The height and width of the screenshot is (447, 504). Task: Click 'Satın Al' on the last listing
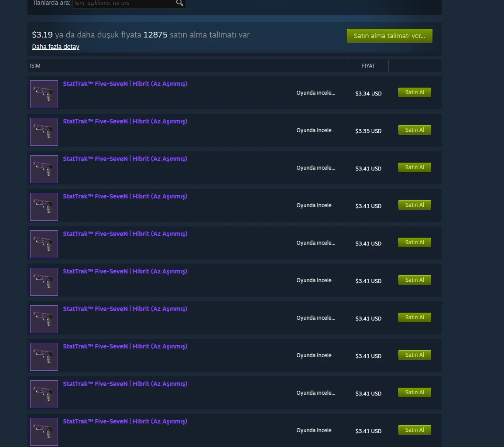(x=414, y=430)
